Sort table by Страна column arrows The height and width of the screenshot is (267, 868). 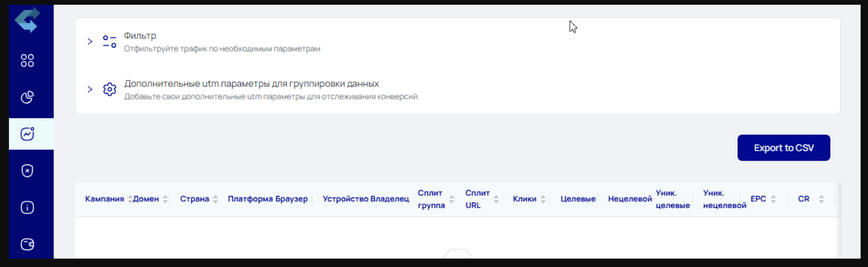point(215,199)
